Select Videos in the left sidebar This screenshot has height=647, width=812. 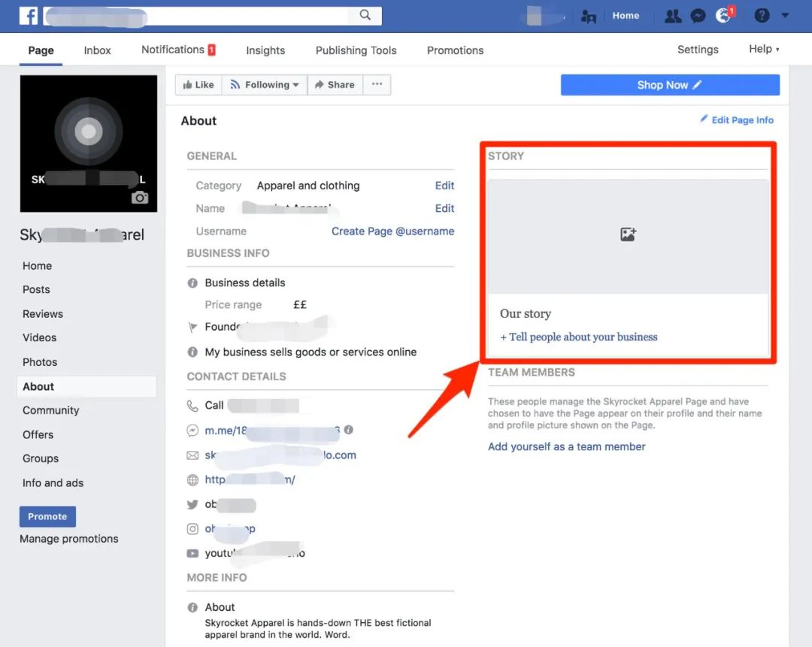click(39, 337)
